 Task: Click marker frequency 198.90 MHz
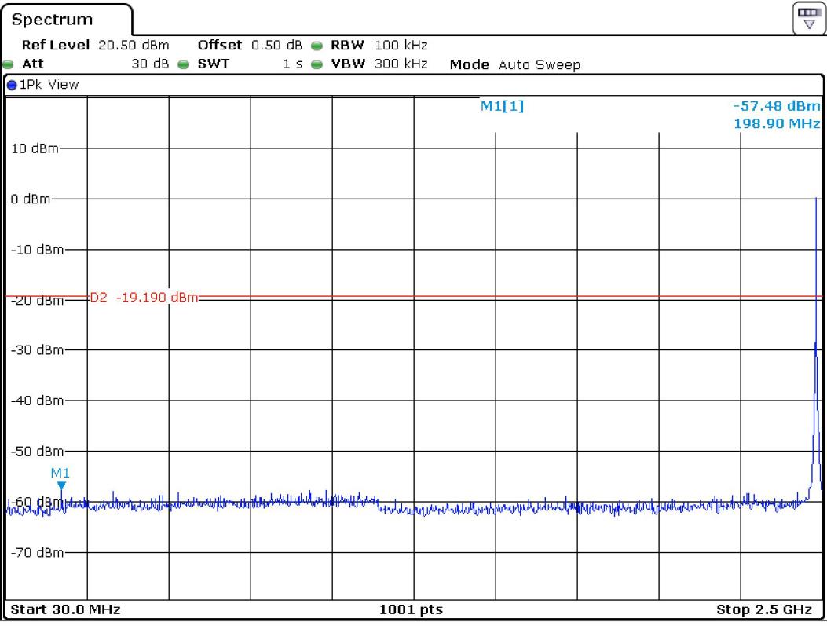[777, 124]
